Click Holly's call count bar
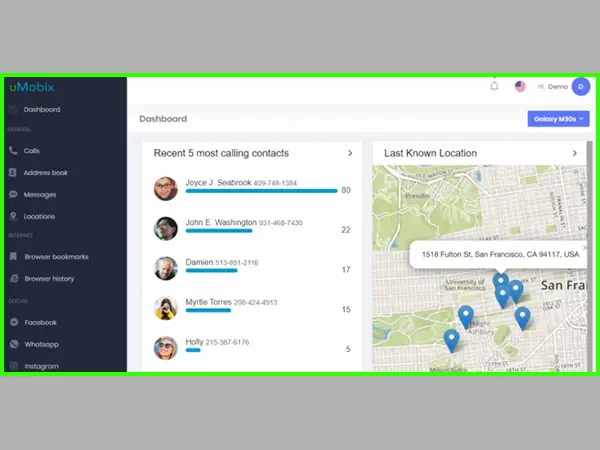 pyautogui.click(x=193, y=350)
